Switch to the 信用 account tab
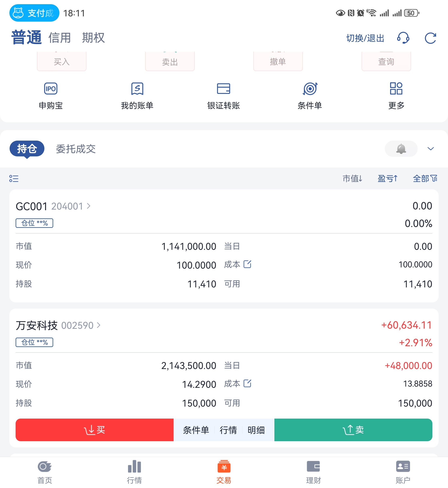448x488 pixels. (60, 38)
